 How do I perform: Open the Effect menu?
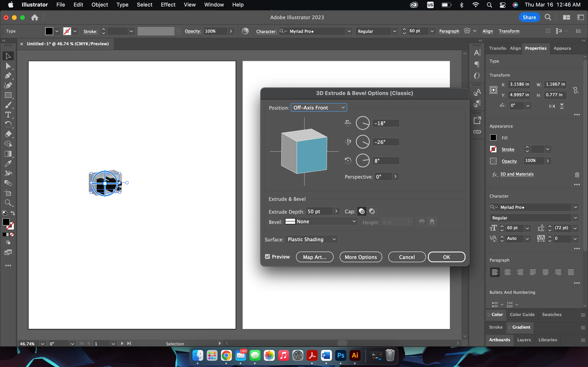point(168,5)
